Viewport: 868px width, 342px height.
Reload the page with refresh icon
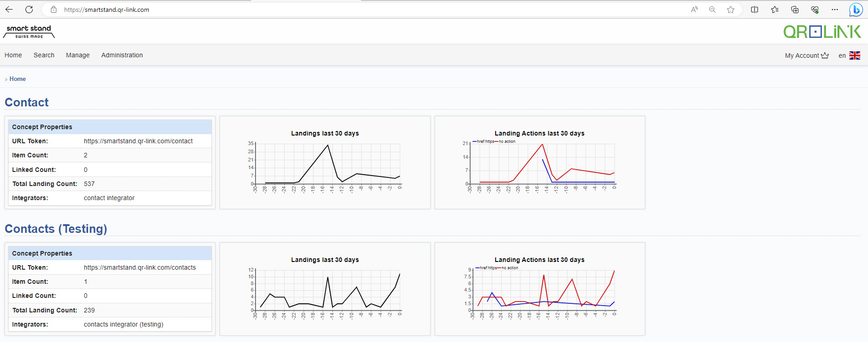click(29, 10)
